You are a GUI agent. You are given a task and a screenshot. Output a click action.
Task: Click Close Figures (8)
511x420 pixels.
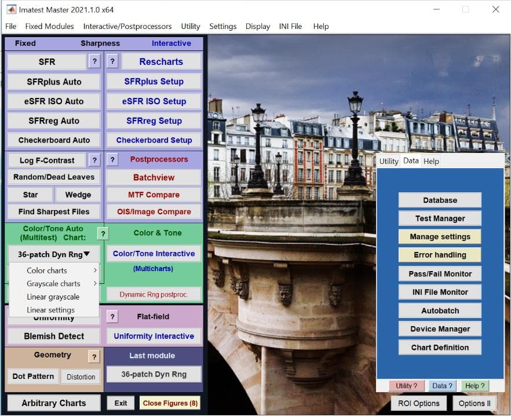pos(170,403)
